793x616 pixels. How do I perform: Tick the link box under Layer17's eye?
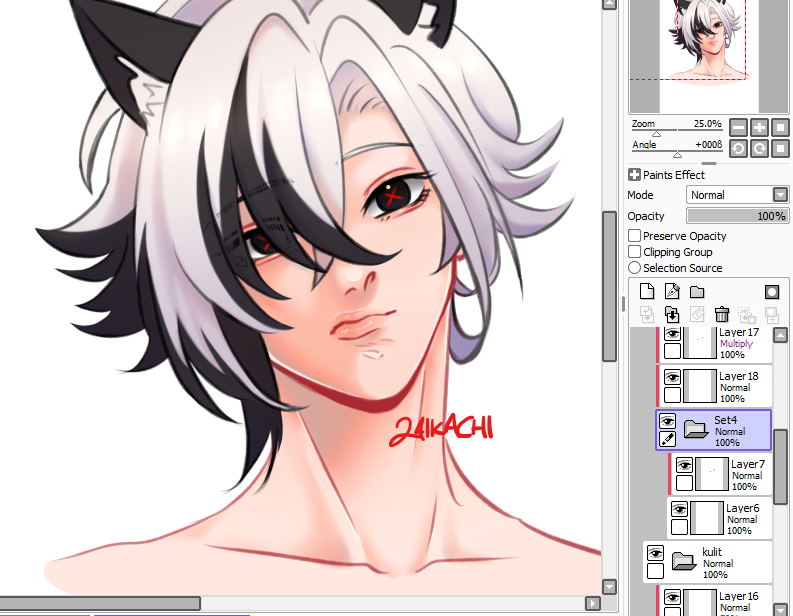pyautogui.click(x=672, y=350)
